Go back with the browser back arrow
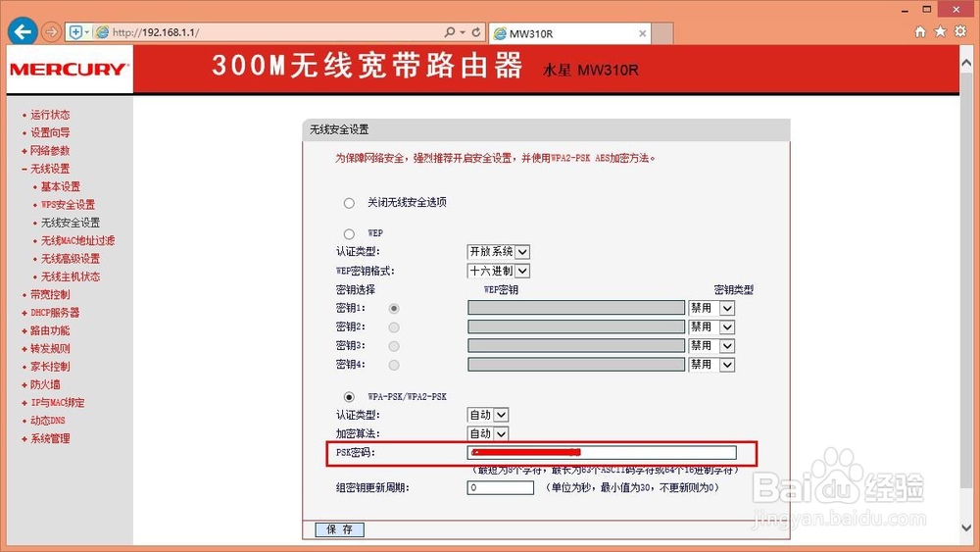 [x=24, y=32]
